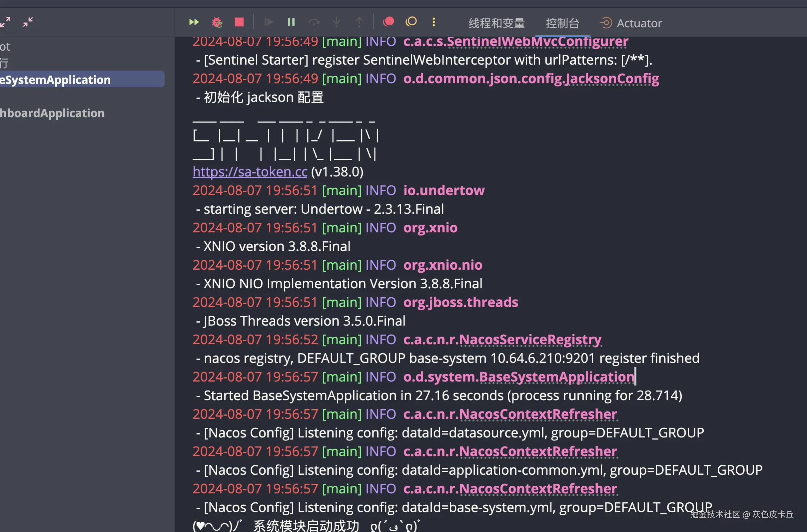Step over the current line
The image size is (807, 532).
click(x=314, y=22)
